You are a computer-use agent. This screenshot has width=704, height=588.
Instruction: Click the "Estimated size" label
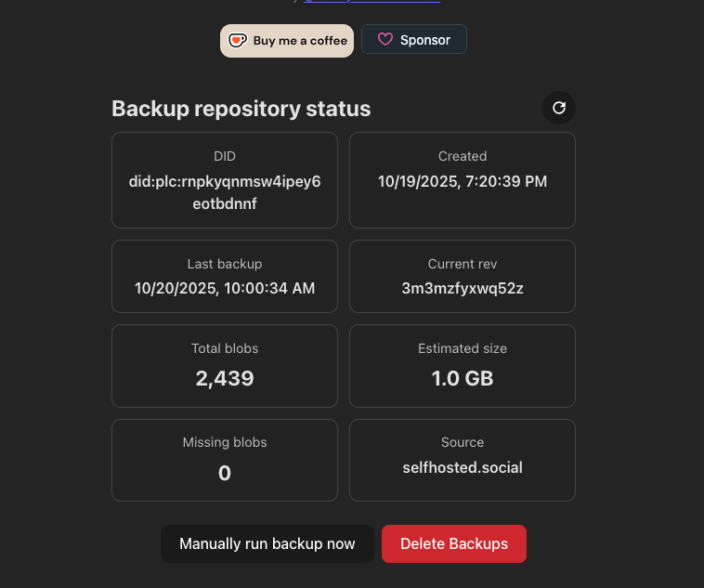click(x=463, y=348)
